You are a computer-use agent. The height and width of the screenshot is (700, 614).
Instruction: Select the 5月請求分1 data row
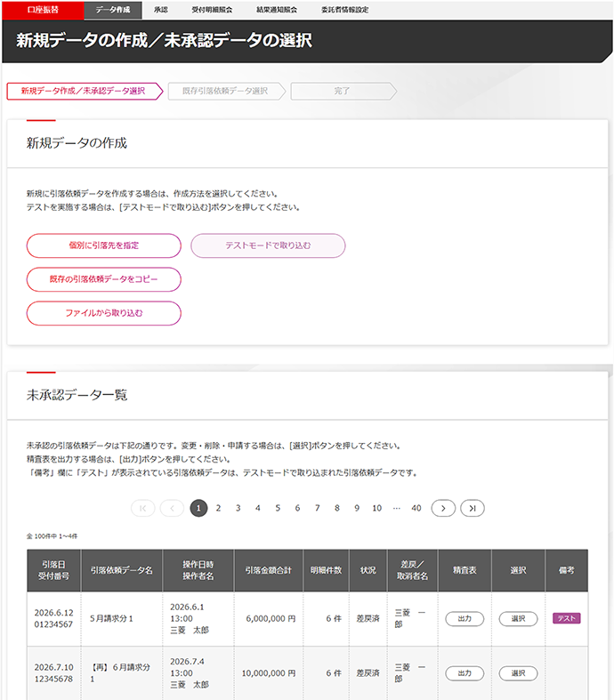point(518,618)
